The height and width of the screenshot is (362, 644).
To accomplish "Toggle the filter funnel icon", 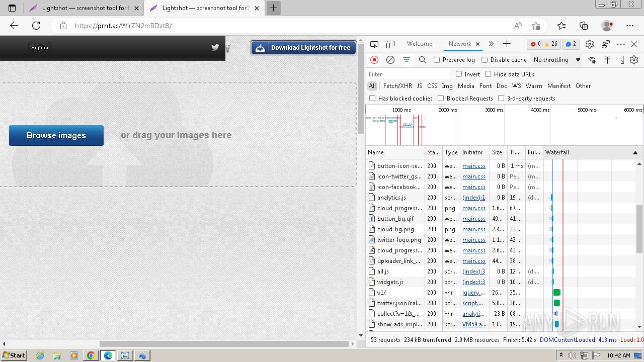I will (x=407, y=60).
